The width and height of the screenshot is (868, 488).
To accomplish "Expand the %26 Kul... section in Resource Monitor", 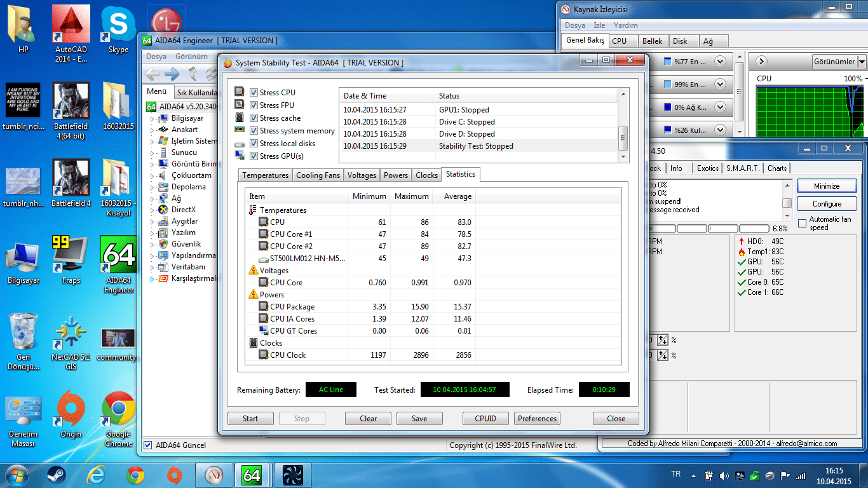I will [720, 130].
